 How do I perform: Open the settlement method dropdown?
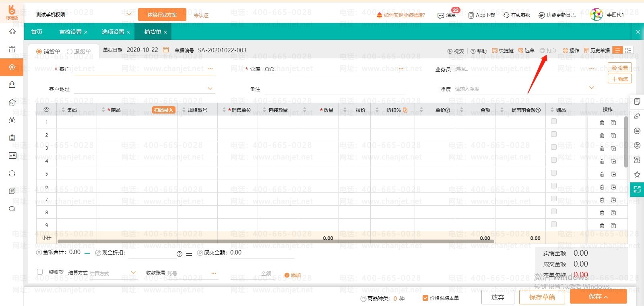133,273
